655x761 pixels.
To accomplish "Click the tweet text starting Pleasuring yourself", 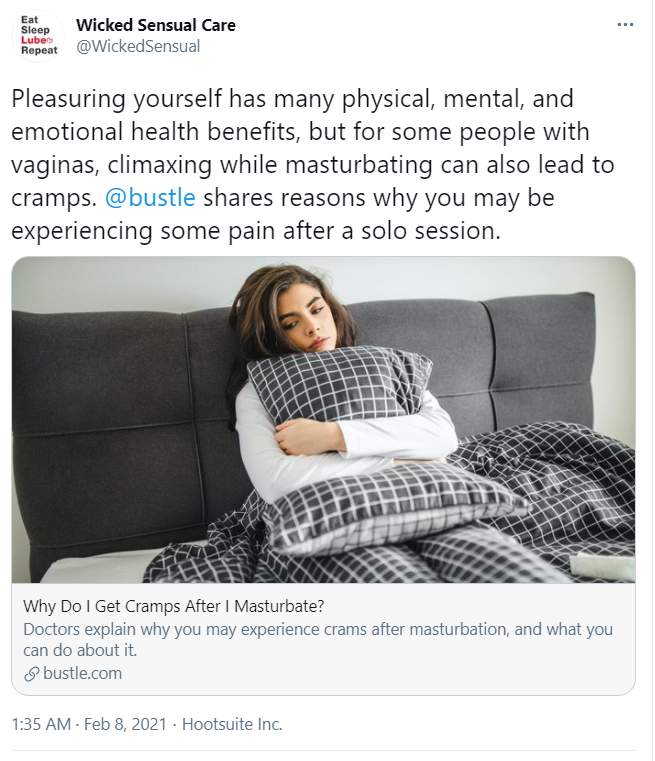I will click(313, 165).
